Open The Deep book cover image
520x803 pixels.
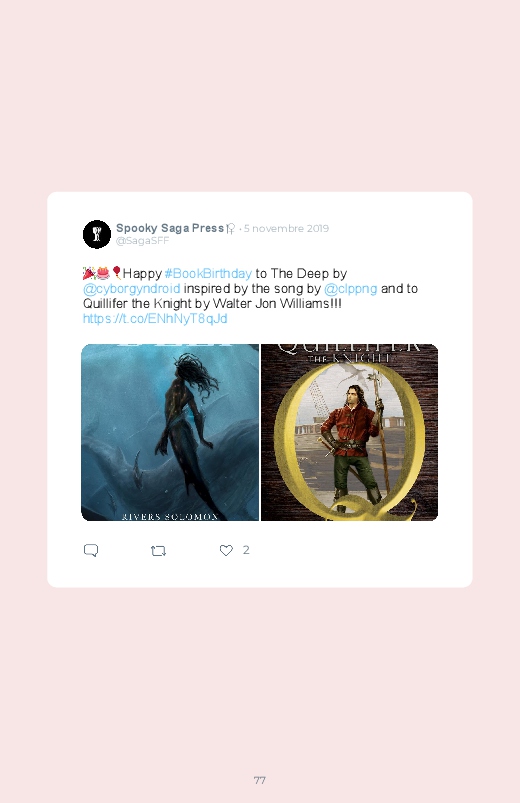[x=170, y=432]
